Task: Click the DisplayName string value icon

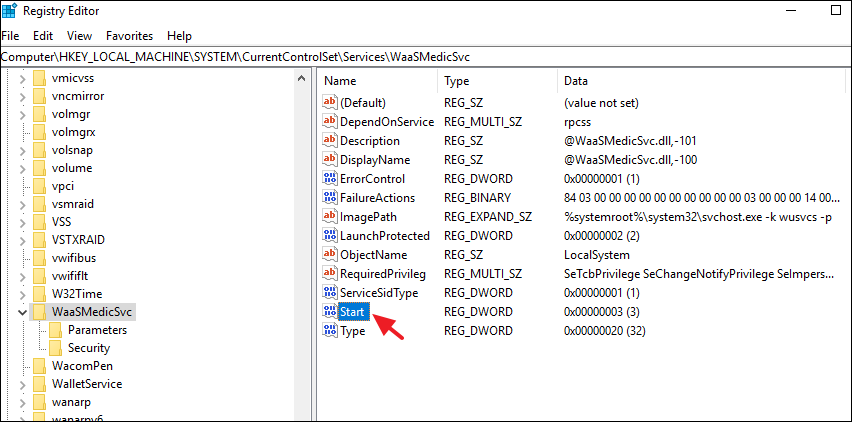Action: click(x=330, y=160)
